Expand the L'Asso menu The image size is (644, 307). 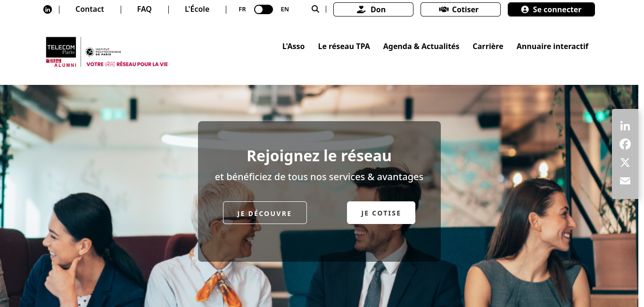pos(293,46)
